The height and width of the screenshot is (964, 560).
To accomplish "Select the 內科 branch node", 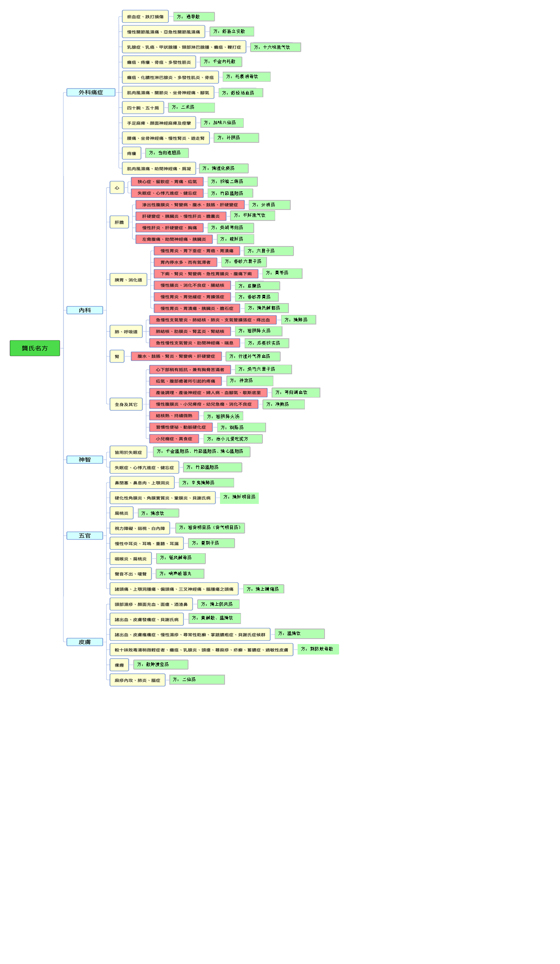I will pyautogui.click(x=84, y=310).
